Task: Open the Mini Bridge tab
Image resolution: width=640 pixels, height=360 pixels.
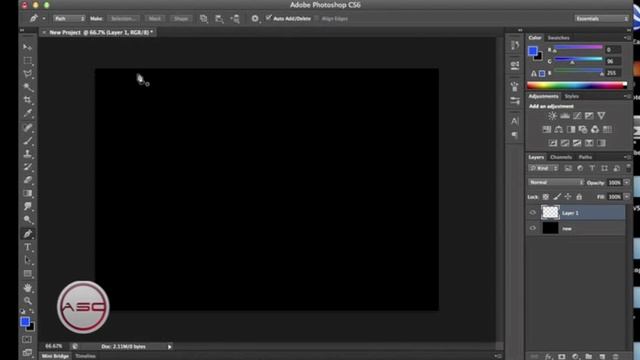Action: click(55, 356)
